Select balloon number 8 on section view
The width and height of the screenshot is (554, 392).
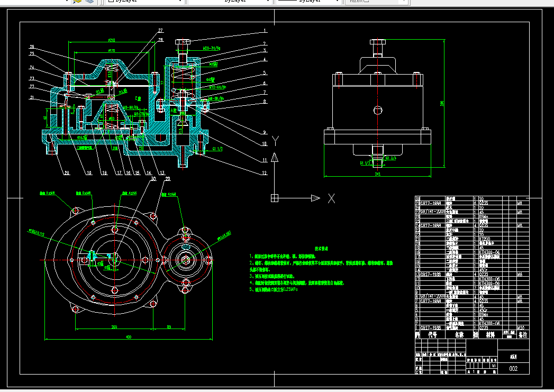265,102
